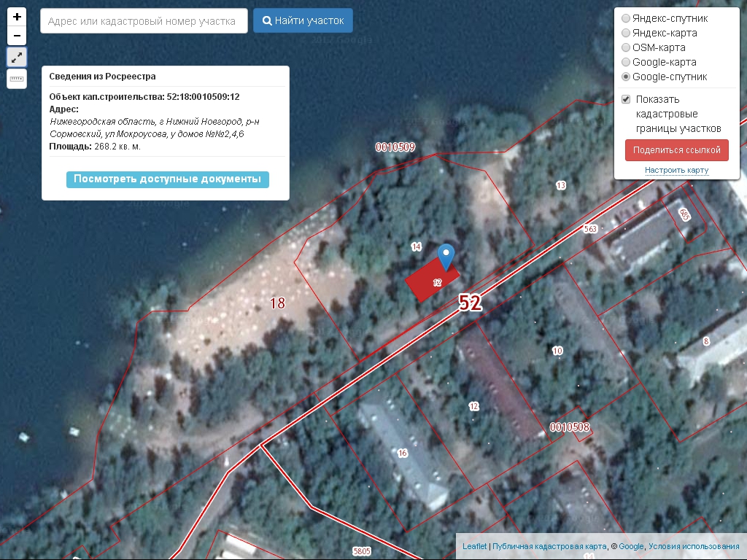Click the blue location marker pin

pyautogui.click(x=446, y=257)
